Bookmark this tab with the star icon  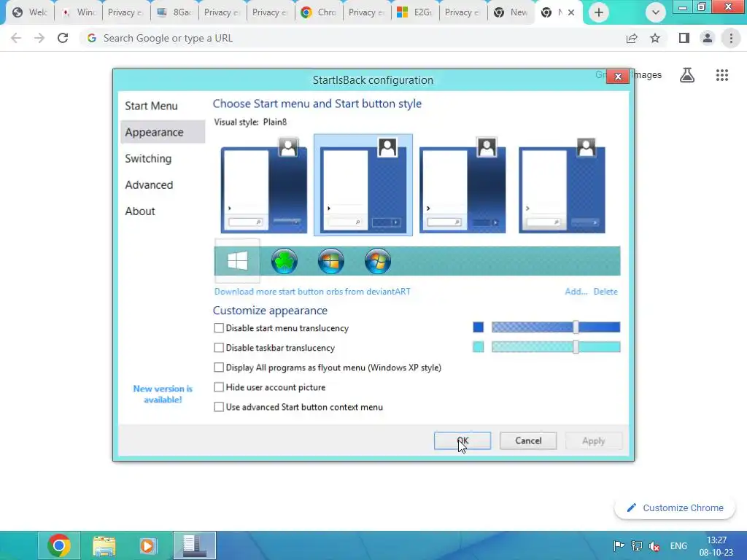(x=655, y=38)
